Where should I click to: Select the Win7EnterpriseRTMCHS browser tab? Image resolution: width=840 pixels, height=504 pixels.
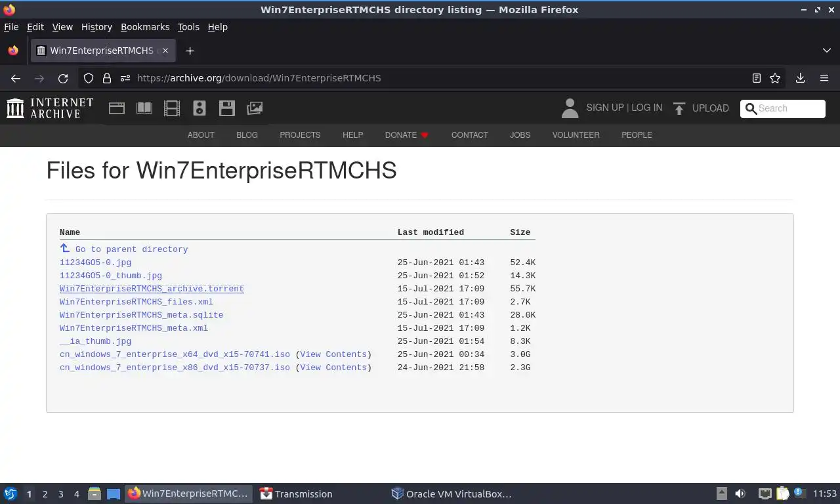pos(104,51)
